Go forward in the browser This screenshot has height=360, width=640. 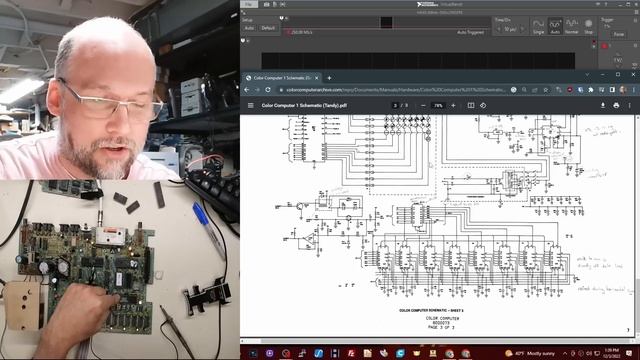click(257, 90)
